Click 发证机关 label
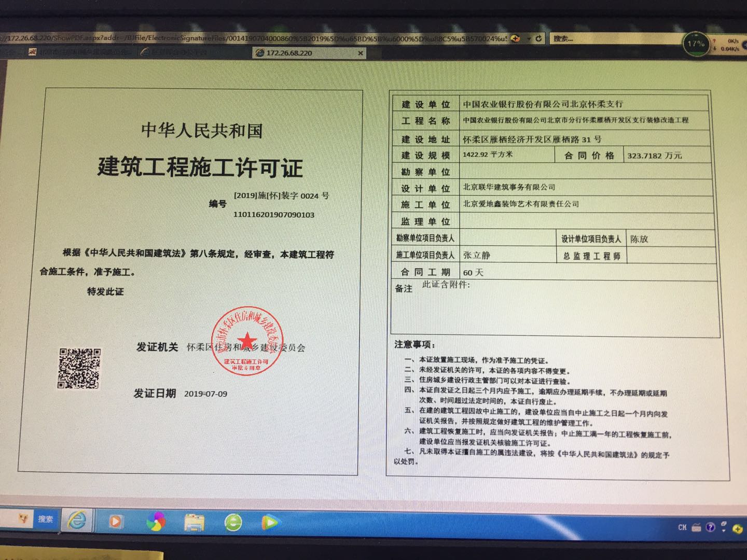Image resolution: width=747 pixels, height=560 pixels. click(x=157, y=347)
